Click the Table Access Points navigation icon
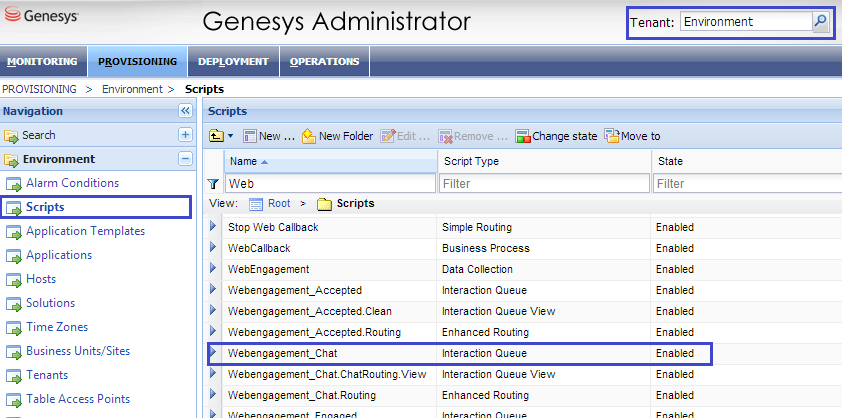The width and height of the screenshot is (842, 419). pos(13,400)
